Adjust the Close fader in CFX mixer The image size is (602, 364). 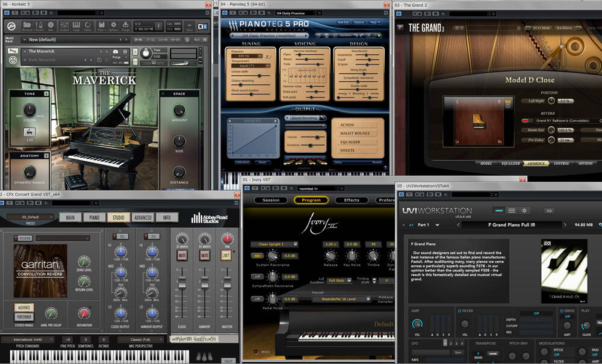point(182,282)
